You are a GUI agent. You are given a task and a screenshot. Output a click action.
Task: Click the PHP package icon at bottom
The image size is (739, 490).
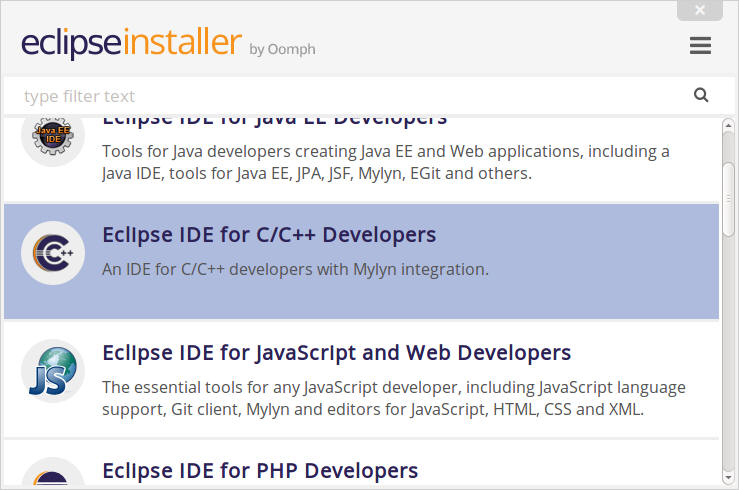(52, 476)
